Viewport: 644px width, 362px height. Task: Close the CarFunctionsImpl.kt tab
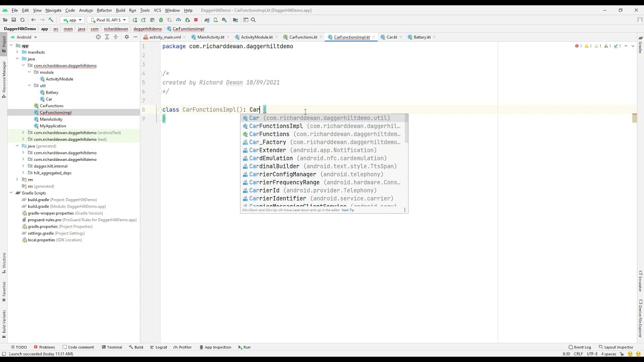coord(374,37)
